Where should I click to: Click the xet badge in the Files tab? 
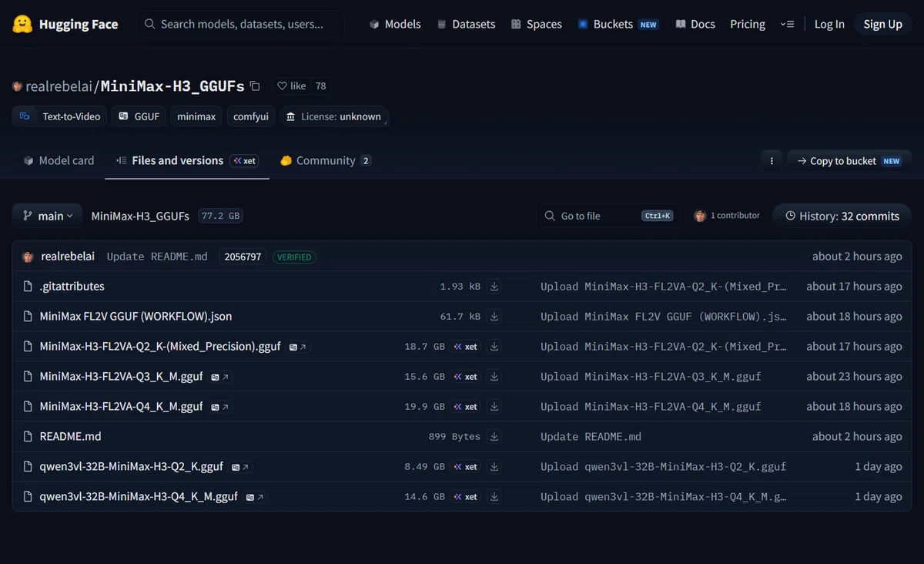tap(245, 161)
